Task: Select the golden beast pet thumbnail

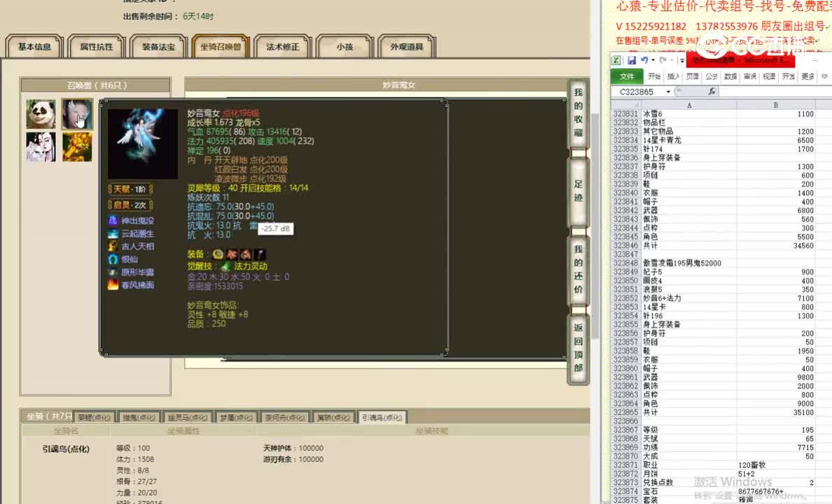Action: point(77,147)
